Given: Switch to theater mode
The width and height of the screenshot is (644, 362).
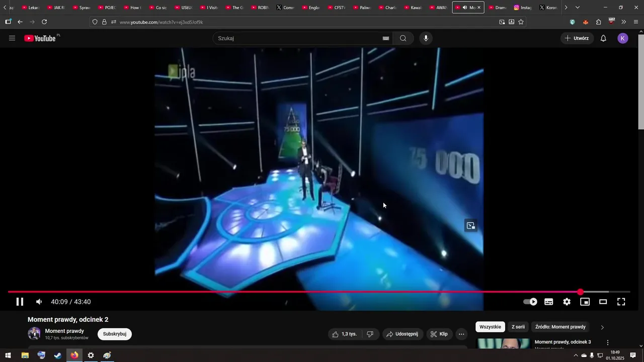Looking at the screenshot, I should (x=603, y=302).
